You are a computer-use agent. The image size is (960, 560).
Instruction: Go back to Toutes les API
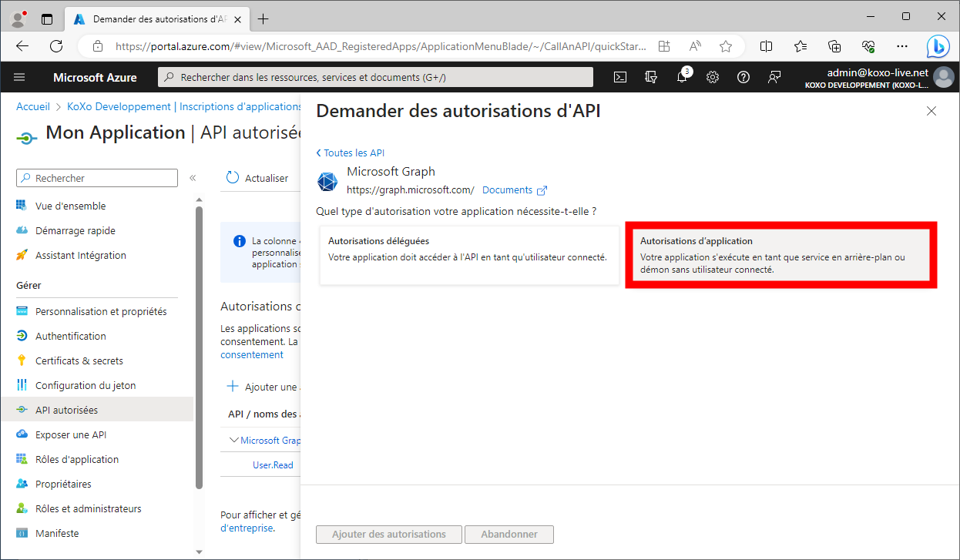click(351, 153)
